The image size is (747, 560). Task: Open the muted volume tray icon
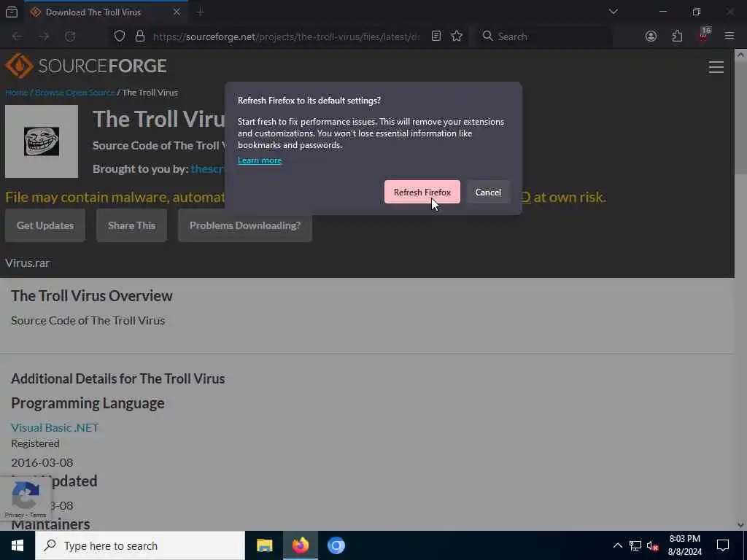click(653, 545)
